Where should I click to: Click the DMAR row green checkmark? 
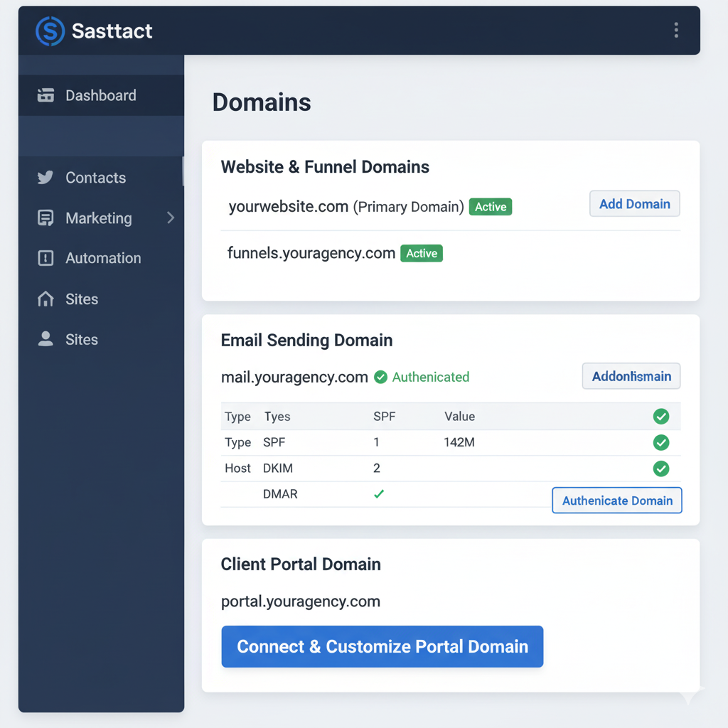coord(379,493)
